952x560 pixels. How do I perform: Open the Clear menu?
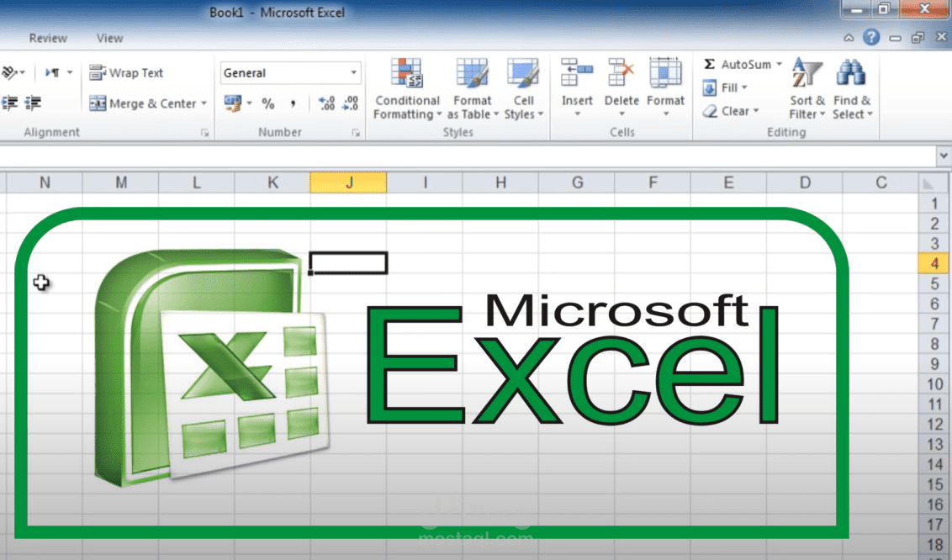(x=731, y=111)
